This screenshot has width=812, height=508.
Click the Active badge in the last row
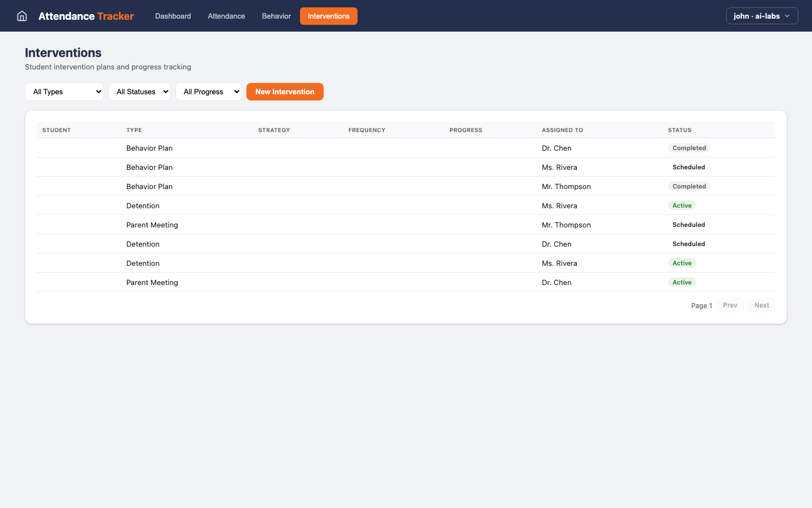pyautogui.click(x=682, y=283)
